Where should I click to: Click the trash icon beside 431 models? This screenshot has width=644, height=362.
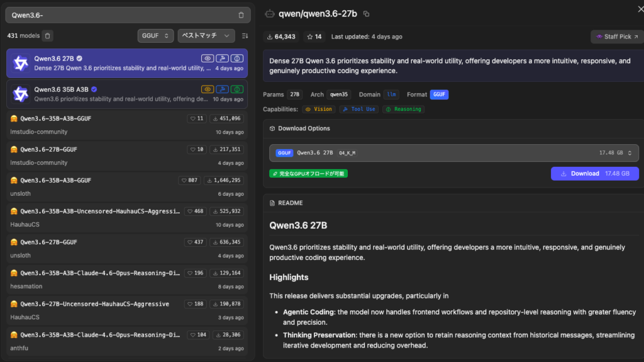tap(48, 36)
